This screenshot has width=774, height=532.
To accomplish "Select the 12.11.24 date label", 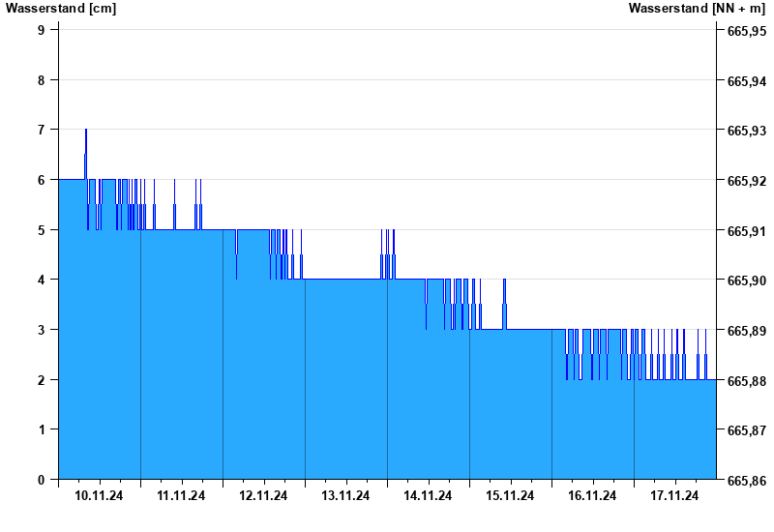I will coord(263,496).
